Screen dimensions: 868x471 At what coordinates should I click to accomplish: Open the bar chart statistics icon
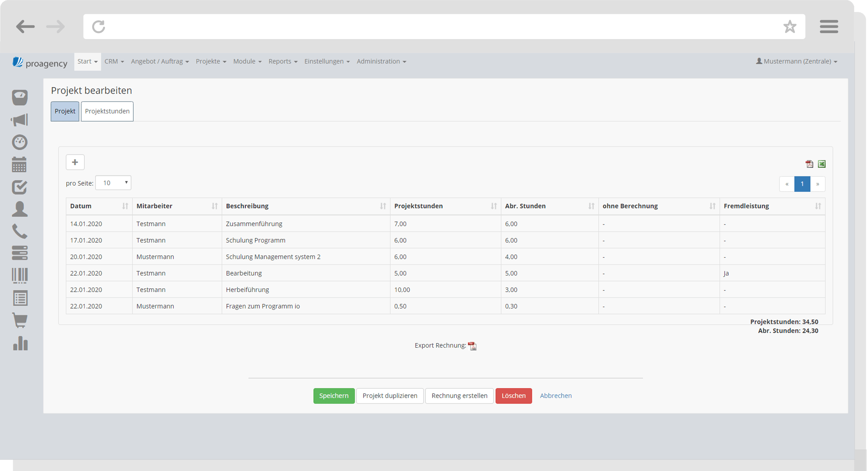click(20, 343)
